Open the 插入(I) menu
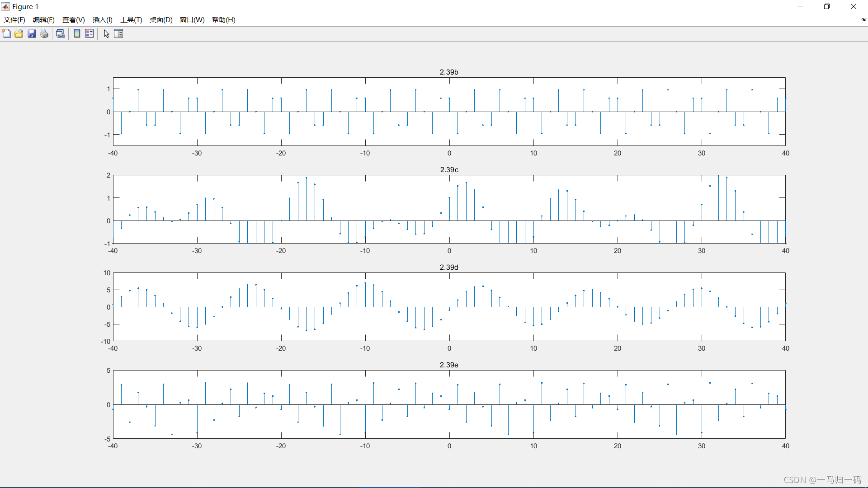The image size is (868, 488). coord(103,20)
